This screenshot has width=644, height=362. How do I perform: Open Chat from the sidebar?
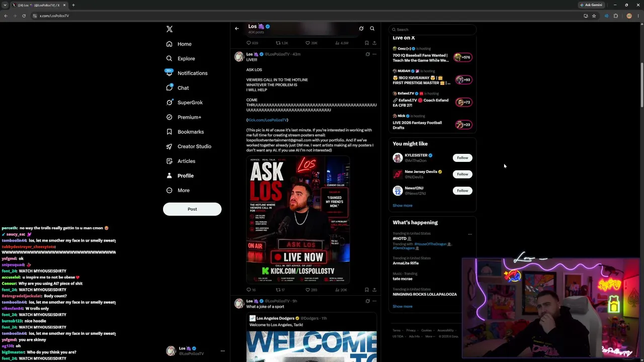178,87
